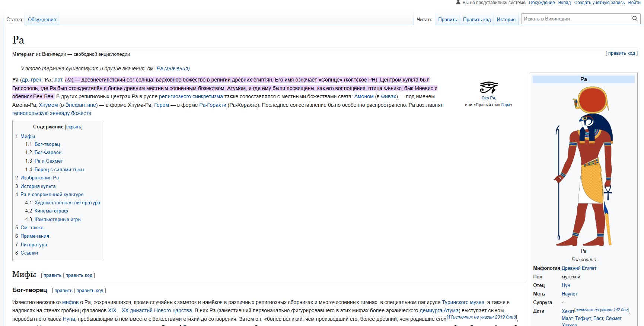Open the Править код tab
644x326 pixels.
(477, 20)
